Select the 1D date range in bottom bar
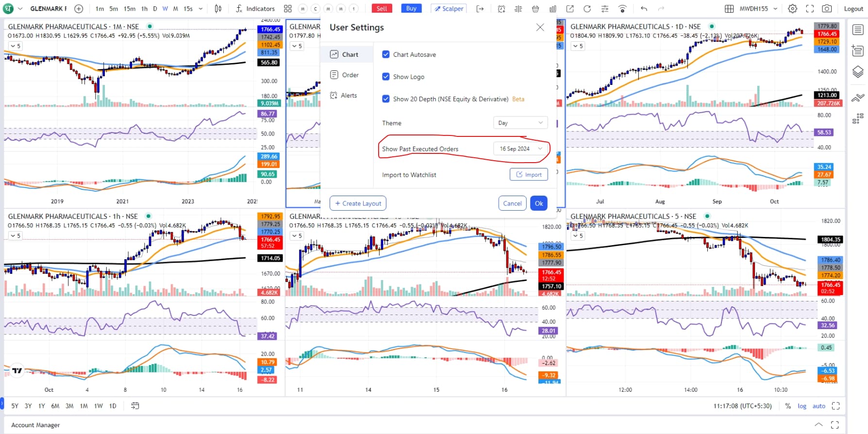 tap(113, 406)
